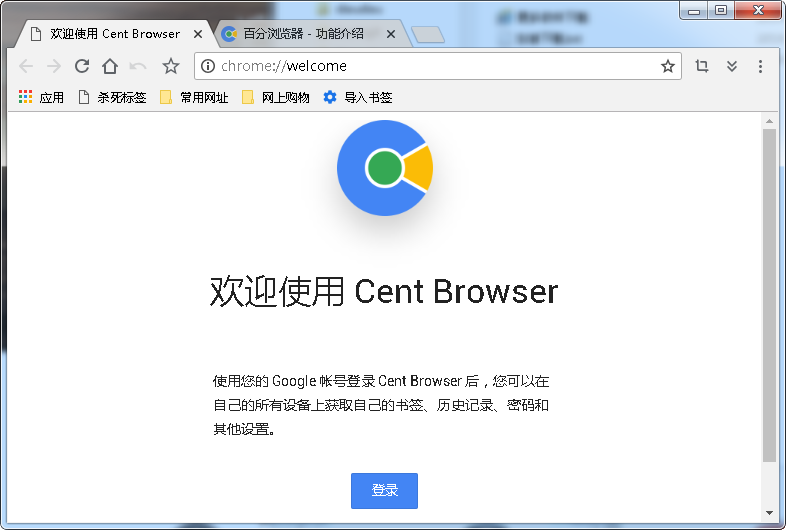786x530 pixels.
Task: Click the 导入书签 bookmark item
Action: pos(357,97)
